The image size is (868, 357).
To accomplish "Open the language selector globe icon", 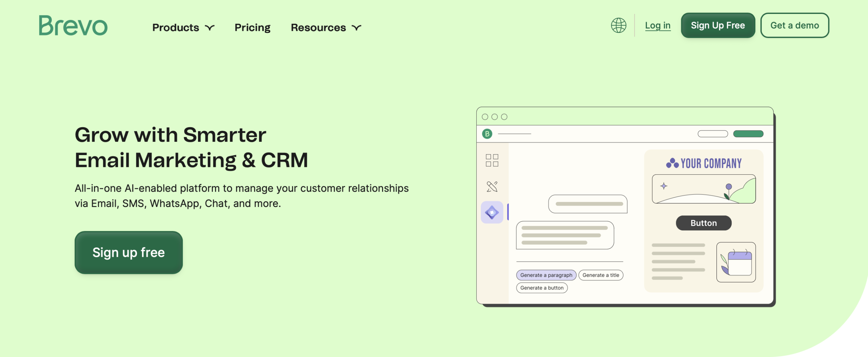I will (619, 25).
